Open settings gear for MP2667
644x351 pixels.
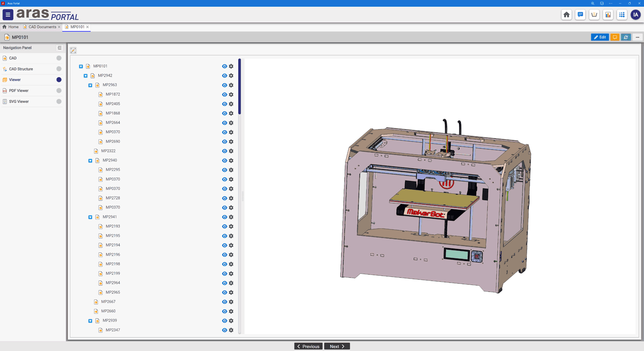click(231, 302)
